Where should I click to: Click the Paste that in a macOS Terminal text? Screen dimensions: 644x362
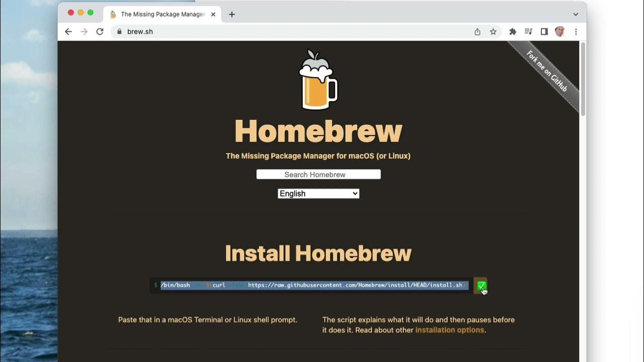208,320
